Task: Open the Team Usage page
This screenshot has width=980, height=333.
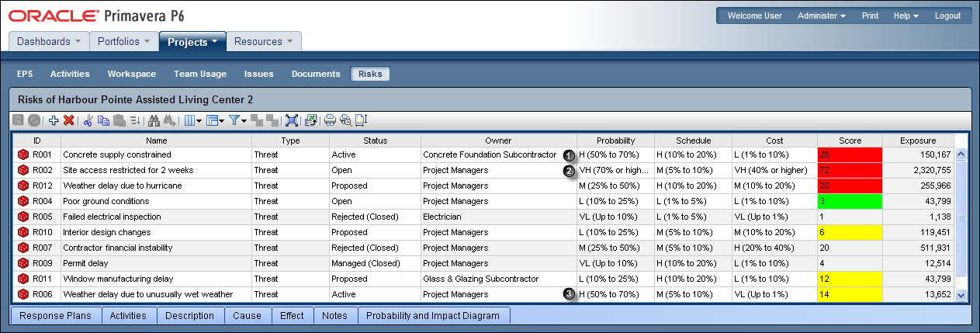Action: tap(200, 74)
